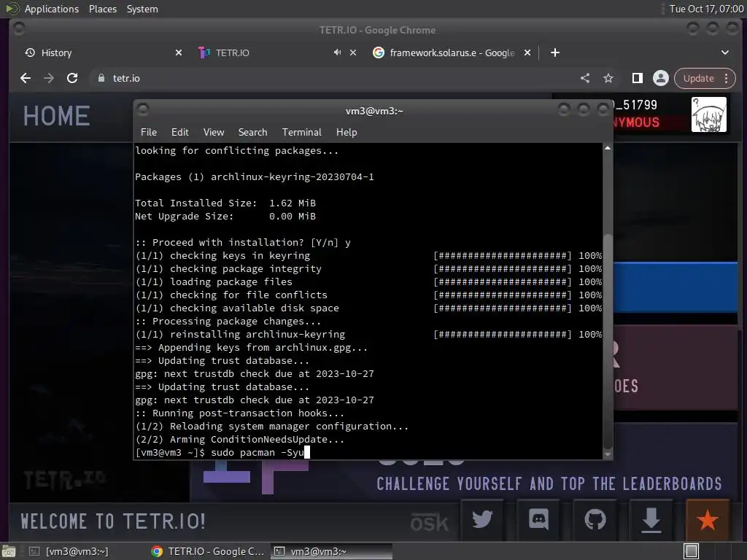The width and height of the screenshot is (747, 560).
Task: Open the terminal File menu
Action: click(149, 132)
